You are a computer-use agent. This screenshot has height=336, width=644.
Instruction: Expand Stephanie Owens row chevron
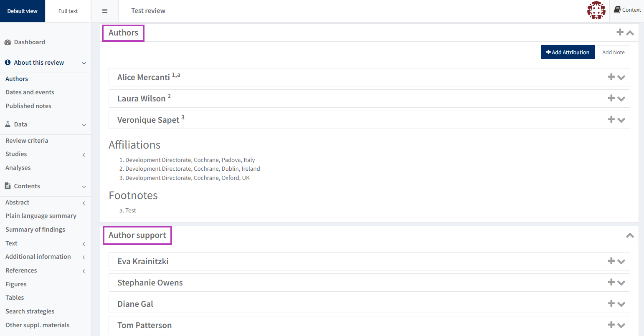coord(621,283)
